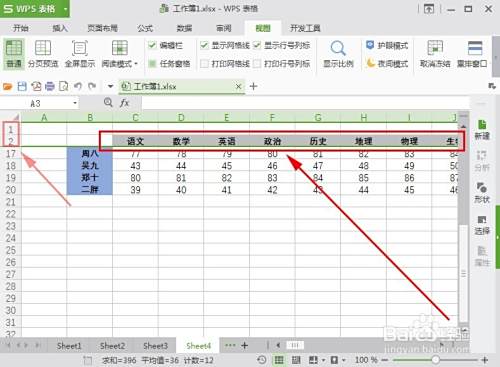Open the New (新建) side panel tool

coord(482,129)
